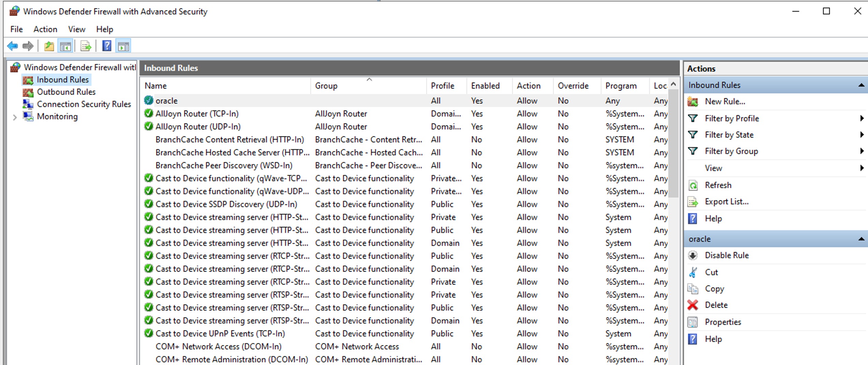The height and width of the screenshot is (365, 868).
Task: Select Outbound Rules in the tree
Action: click(66, 92)
